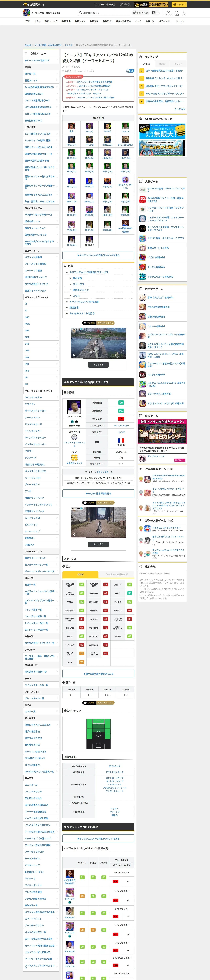This screenshot has width=210, height=980.
Task: Click the yellow ログイン button
Action: pos(179,5)
